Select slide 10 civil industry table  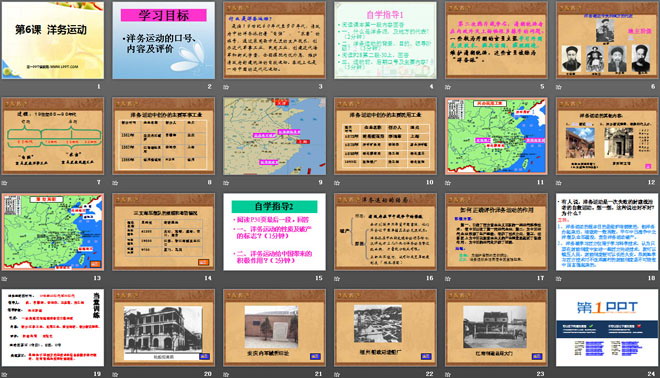[385, 136]
